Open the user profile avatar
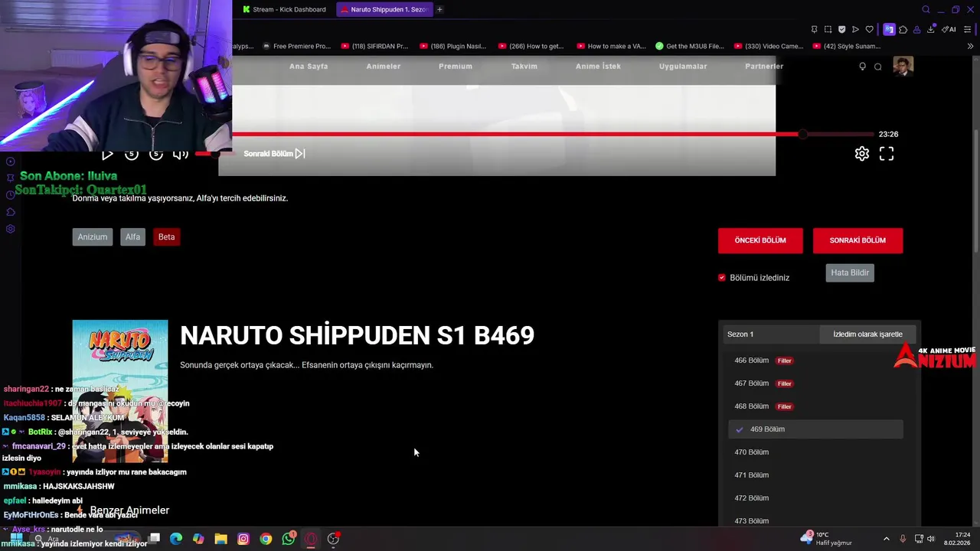The width and height of the screenshot is (980, 551). click(903, 66)
